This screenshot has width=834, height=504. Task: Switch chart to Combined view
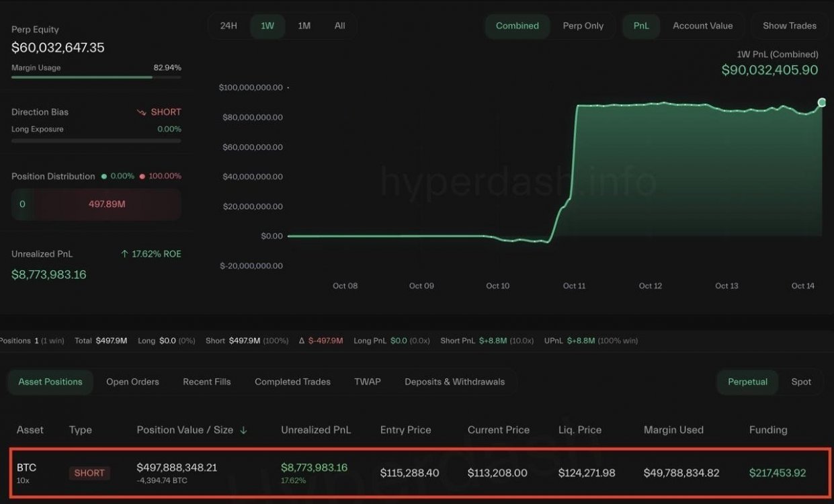click(517, 26)
